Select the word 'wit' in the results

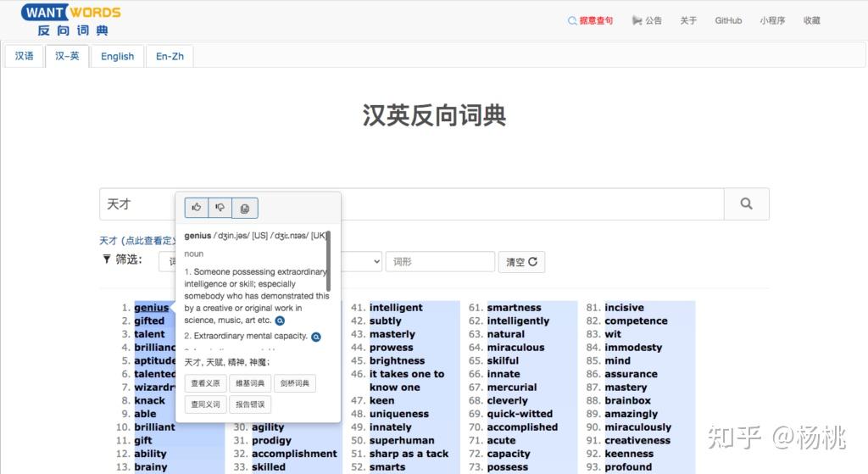[x=613, y=334]
